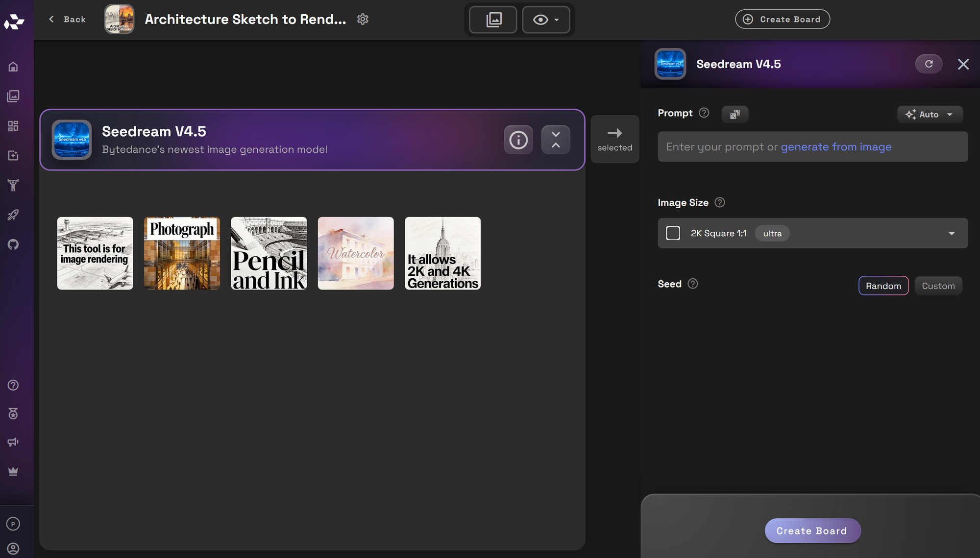980x558 pixels.
Task: Click the Seedream V4.5 model card icon
Action: click(x=72, y=140)
